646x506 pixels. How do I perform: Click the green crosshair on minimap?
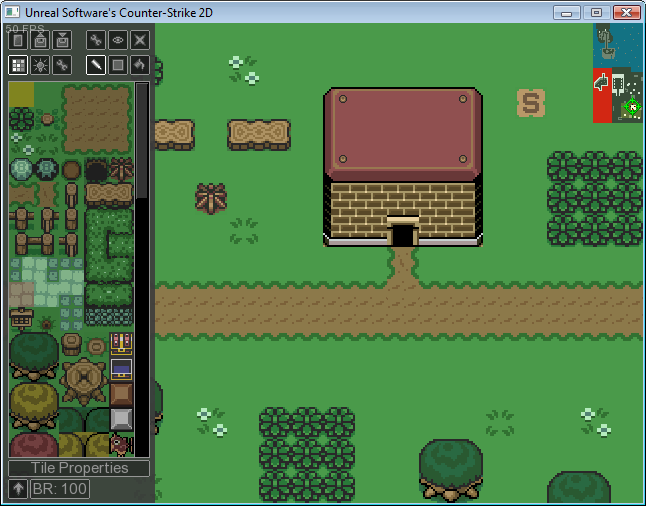click(x=632, y=107)
